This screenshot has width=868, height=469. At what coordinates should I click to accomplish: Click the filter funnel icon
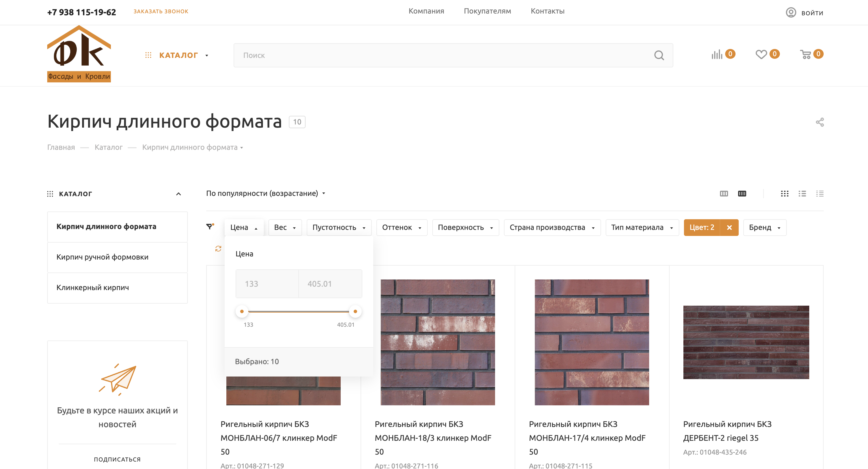210,226
